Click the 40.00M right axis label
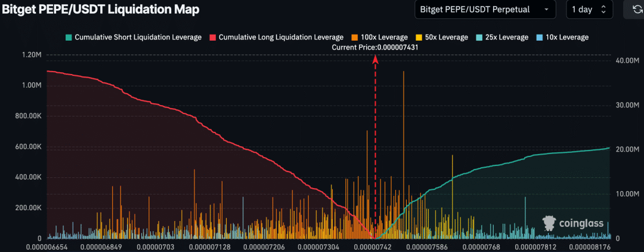Viewport: 644px width, 252px height. (627, 60)
